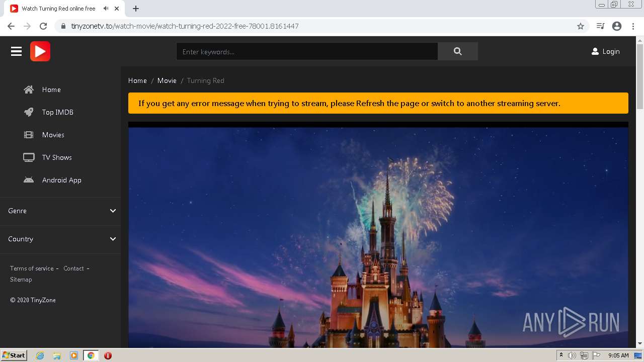Viewport: 644px width, 362px height.
Task: Click the yellow refresh notice banner
Action: pyautogui.click(x=378, y=103)
